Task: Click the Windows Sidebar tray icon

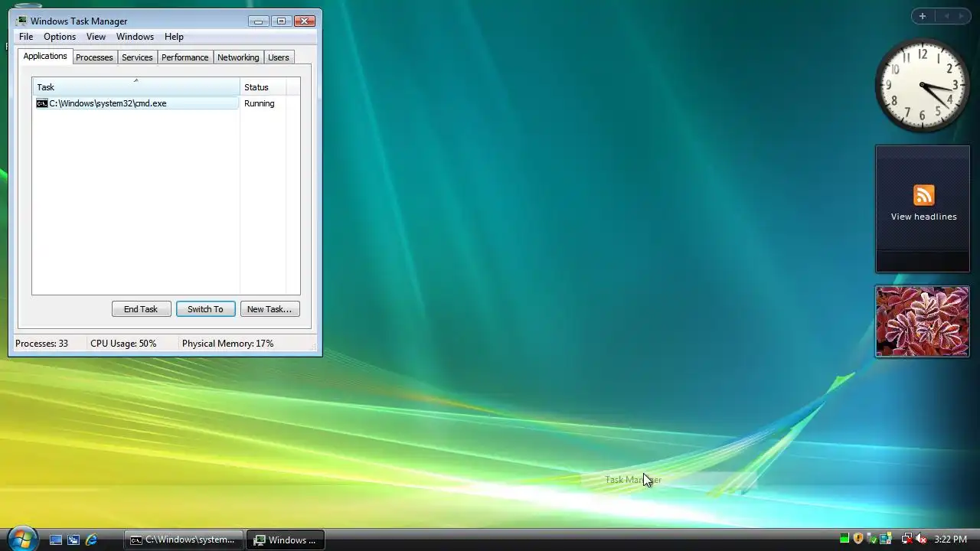Action: click(886, 540)
